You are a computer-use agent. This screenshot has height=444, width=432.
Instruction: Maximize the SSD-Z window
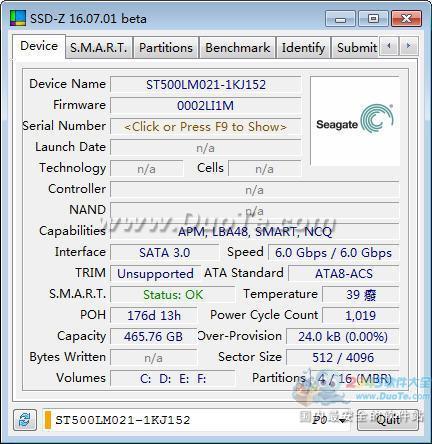tap(373, 19)
